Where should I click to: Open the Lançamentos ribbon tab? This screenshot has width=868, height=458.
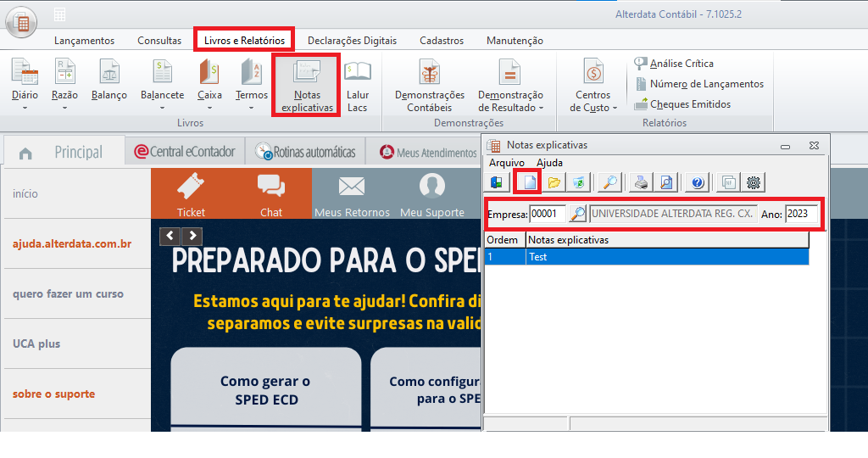84,41
